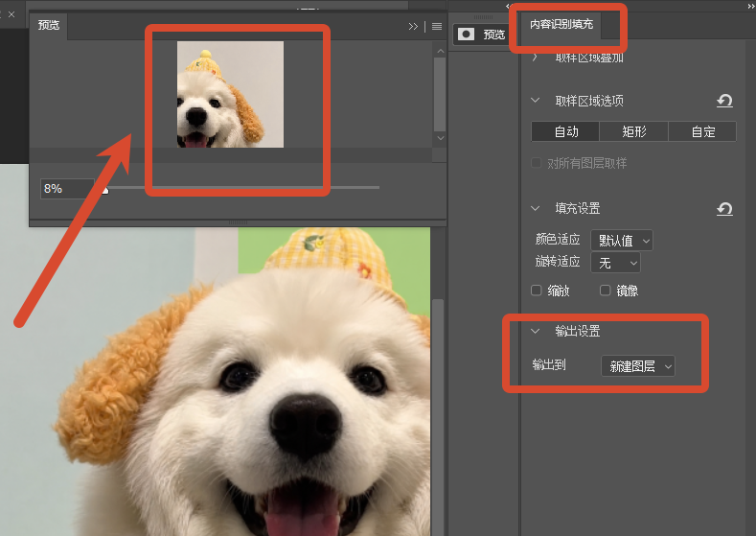This screenshot has width=756, height=536.
Task: Select 自动 sampling area option
Action: click(x=565, y=131)
